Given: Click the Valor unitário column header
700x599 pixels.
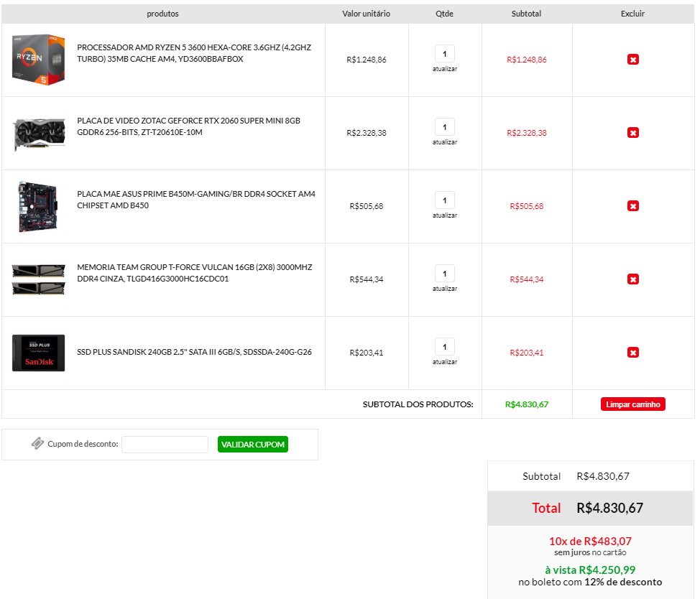Looking at the screenshot, I should [x=366, y=14].
